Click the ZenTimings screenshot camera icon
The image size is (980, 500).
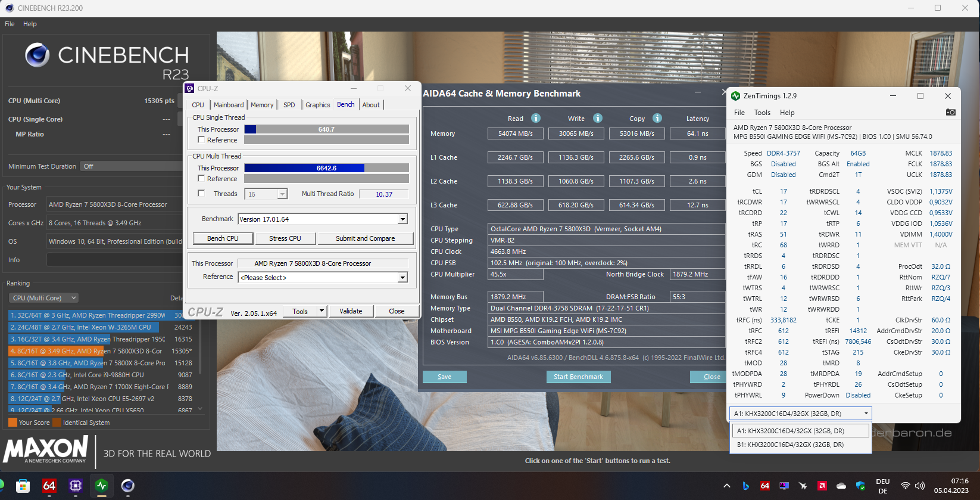tap(951, 112)
